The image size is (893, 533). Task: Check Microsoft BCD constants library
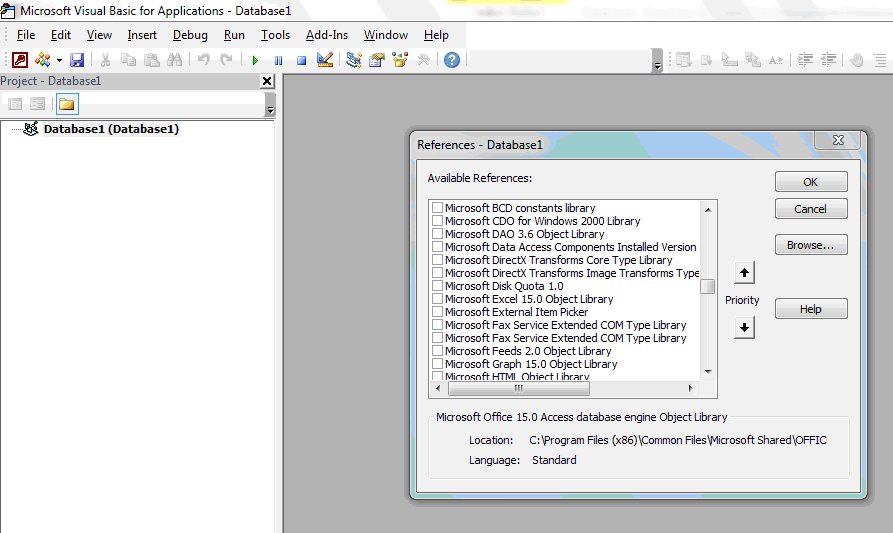[437, 207]
